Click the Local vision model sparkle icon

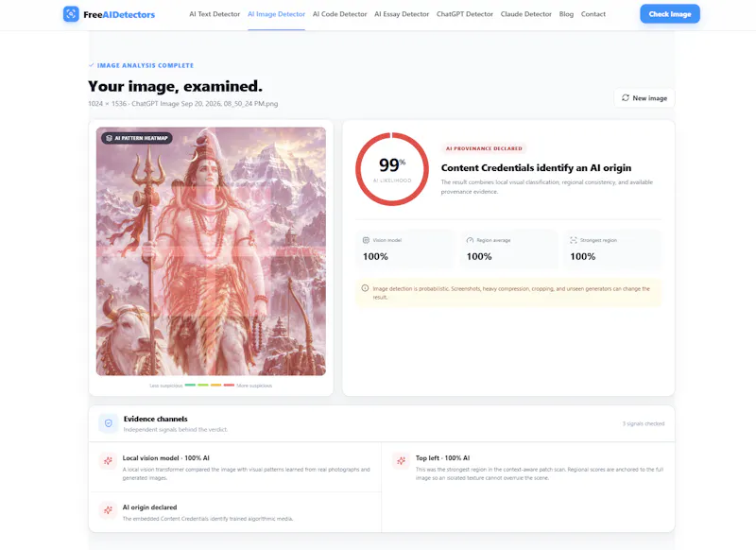click(108, 461)
